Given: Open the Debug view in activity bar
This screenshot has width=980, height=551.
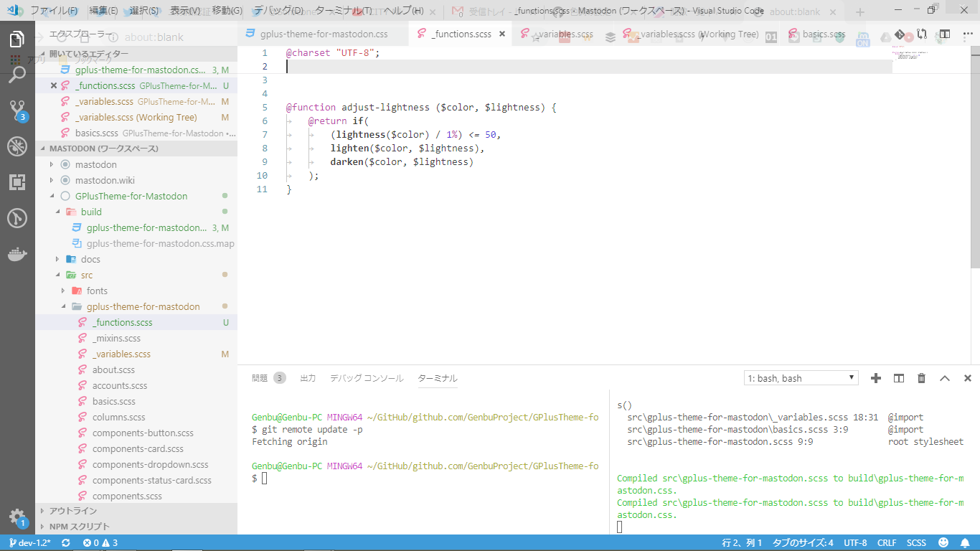Looking at the screenshot, I should [17, 146].
